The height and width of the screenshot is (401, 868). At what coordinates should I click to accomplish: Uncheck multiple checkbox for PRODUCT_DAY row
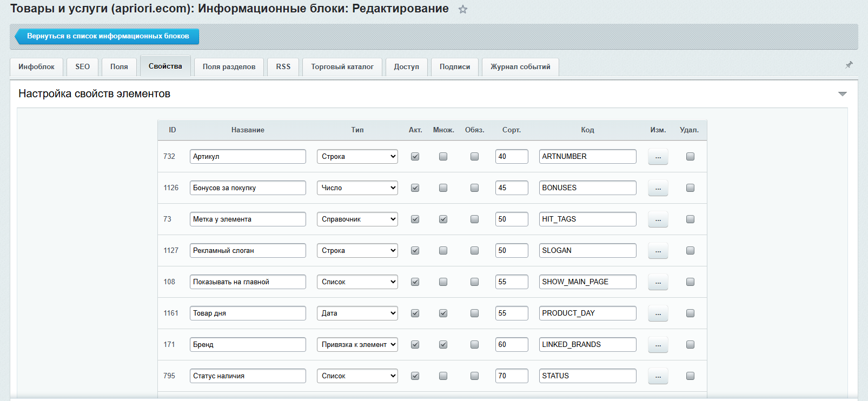point(443,313)
